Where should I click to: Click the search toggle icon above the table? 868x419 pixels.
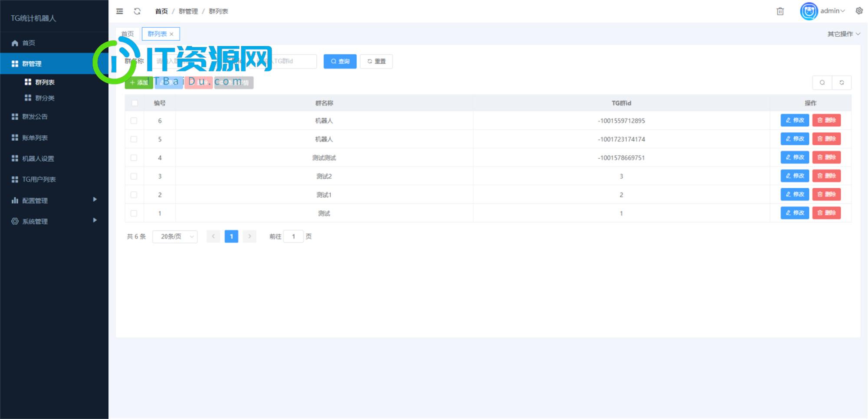(x=822, y=82)
